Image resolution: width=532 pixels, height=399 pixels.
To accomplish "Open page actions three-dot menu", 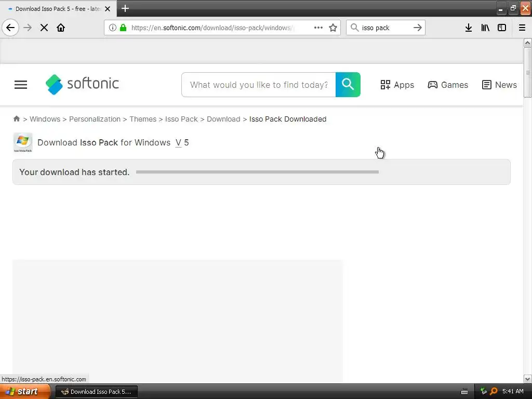I will coord(318,28).
